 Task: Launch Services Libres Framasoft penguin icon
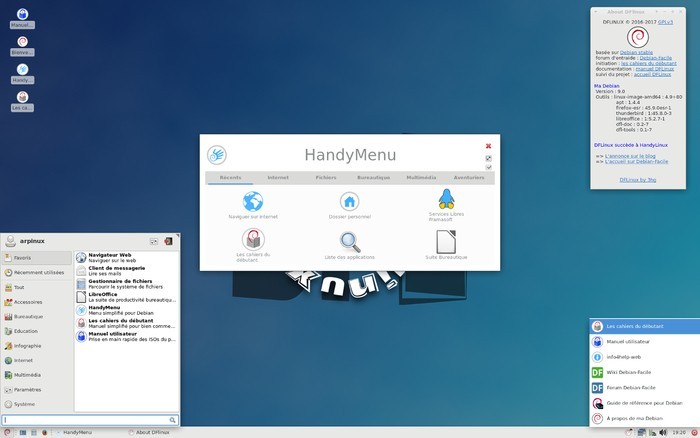[x=447, y=198]
